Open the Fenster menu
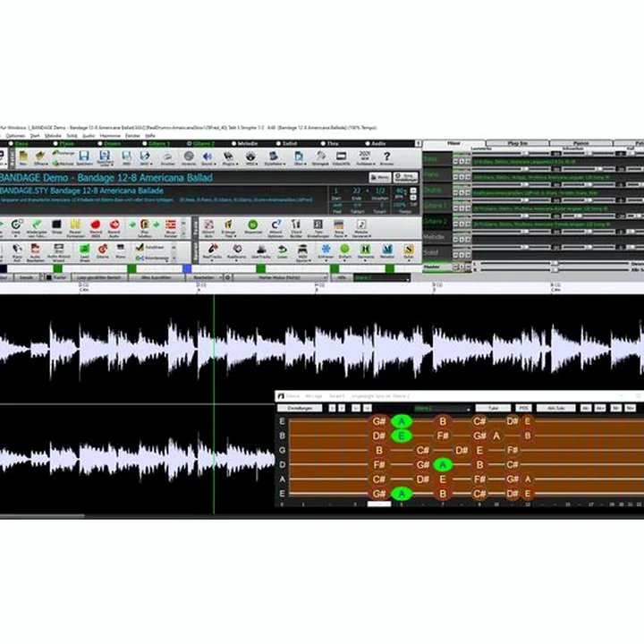 132,136
